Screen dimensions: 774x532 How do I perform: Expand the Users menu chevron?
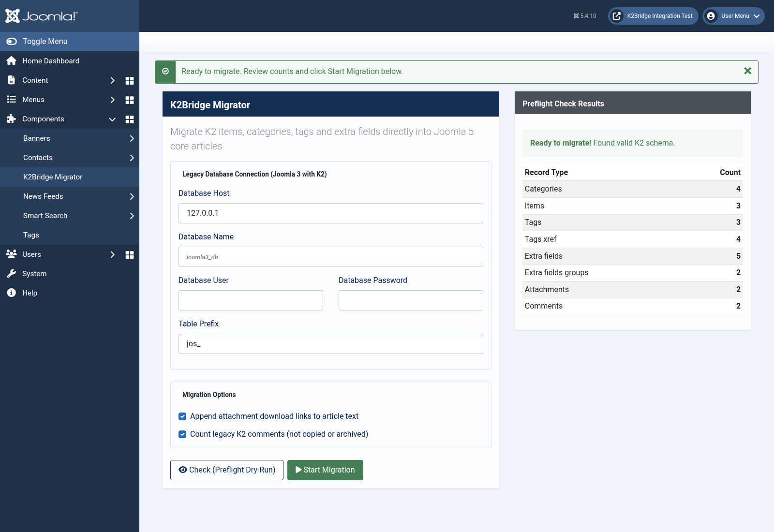pyautogui.click(x=112, y=255)
